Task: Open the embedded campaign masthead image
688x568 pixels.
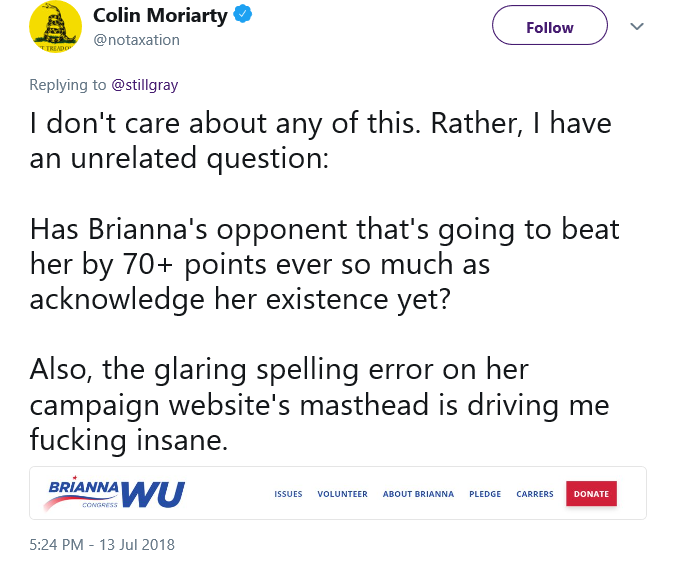Action: (338, 493)
